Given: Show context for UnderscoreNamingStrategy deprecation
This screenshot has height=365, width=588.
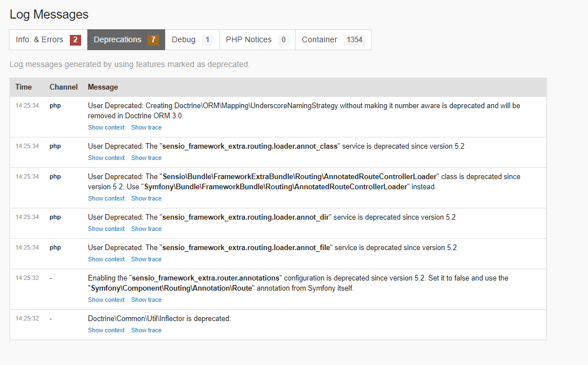Looking at the screenshot, I should click(x=106, y=127).
